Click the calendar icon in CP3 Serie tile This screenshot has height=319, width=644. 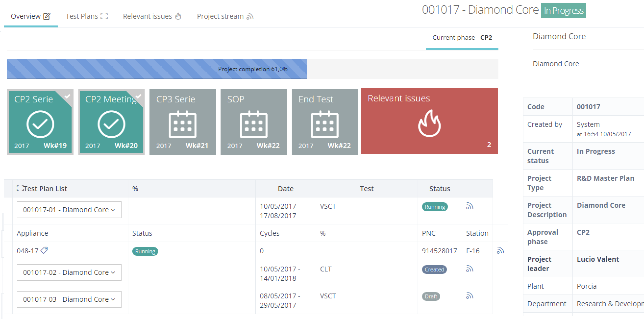point(182,124)
